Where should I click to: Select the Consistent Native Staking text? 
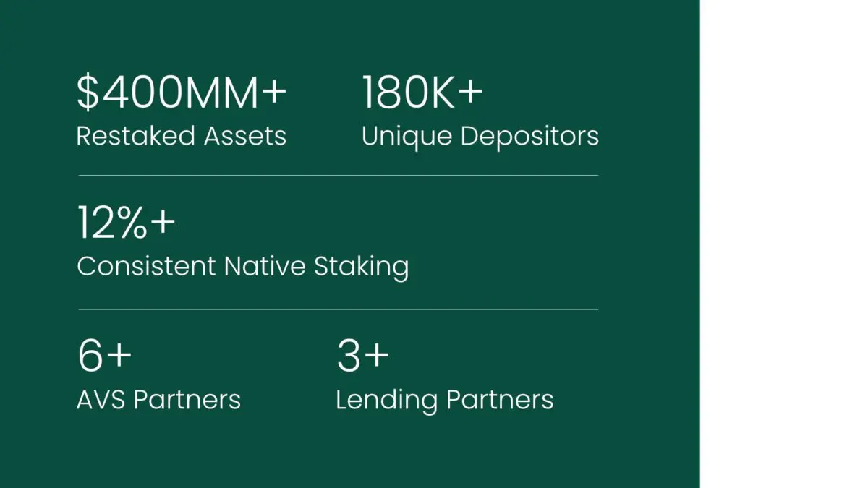point(243,267)
